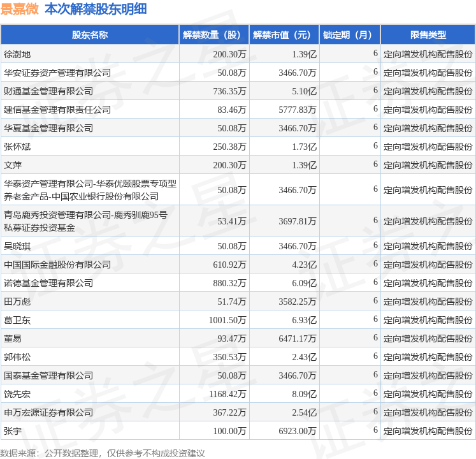Click 华泰资产管理有限公司 pension product name
Screen dimensions: 476x459
point(90,190)
